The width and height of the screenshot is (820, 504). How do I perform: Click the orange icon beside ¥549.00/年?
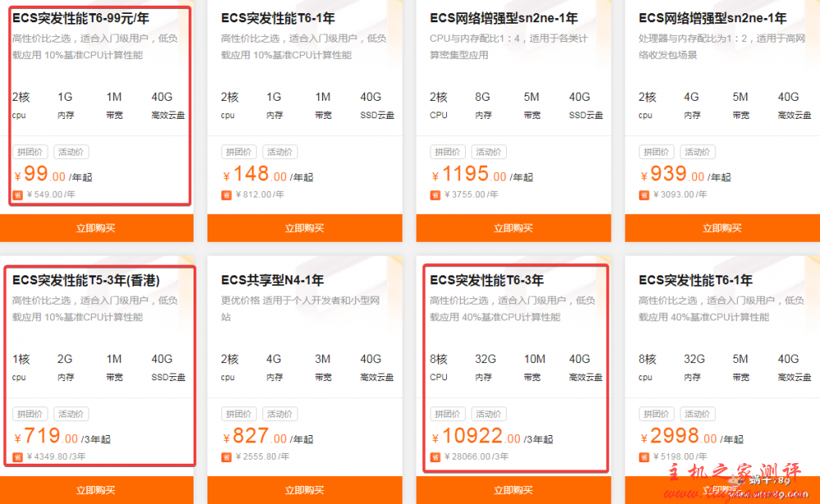pyautogui.click(x=18, y=195)
